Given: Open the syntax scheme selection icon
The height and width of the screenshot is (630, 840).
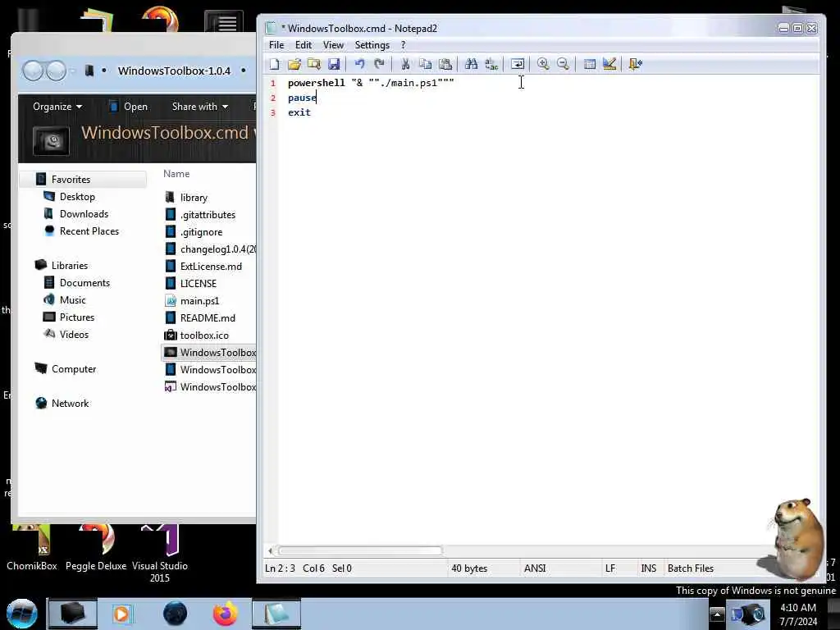Looking at the screenshot, I should pyautogui.click(x=589, y=64).
